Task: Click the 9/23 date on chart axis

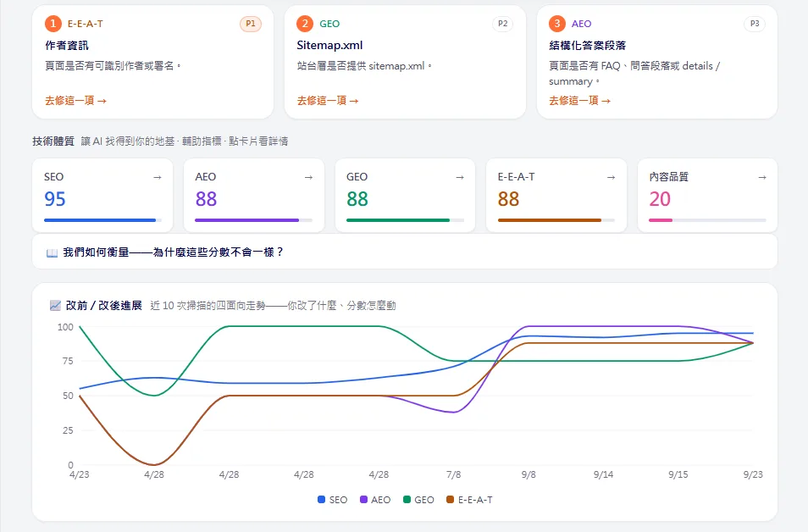Action: point(753,474)
